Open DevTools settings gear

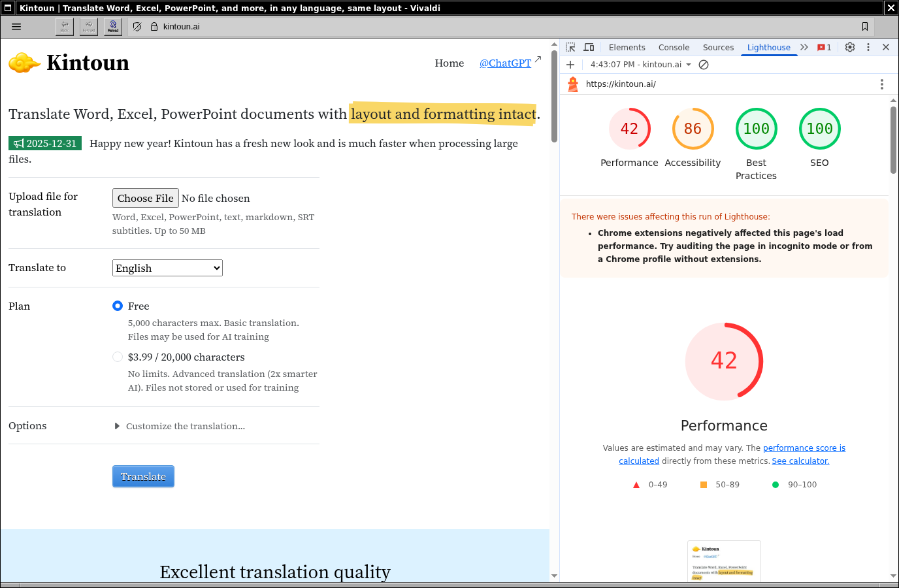(850, 47)
